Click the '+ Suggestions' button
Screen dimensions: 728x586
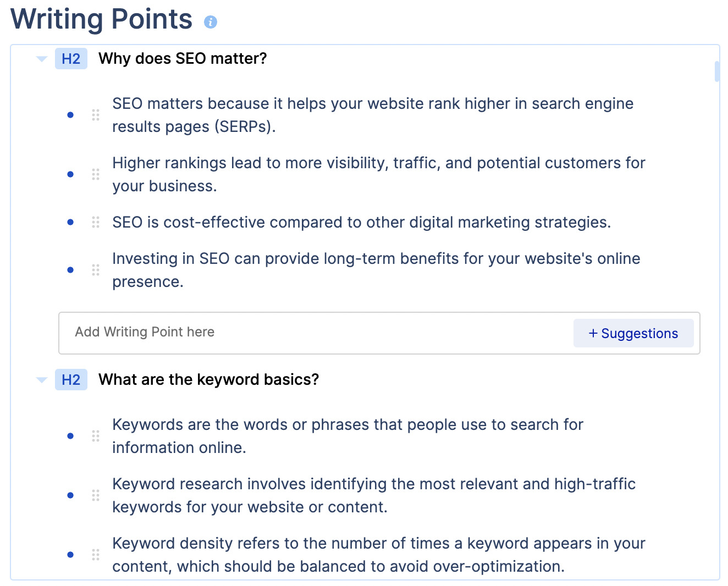(x=633, y=333)
